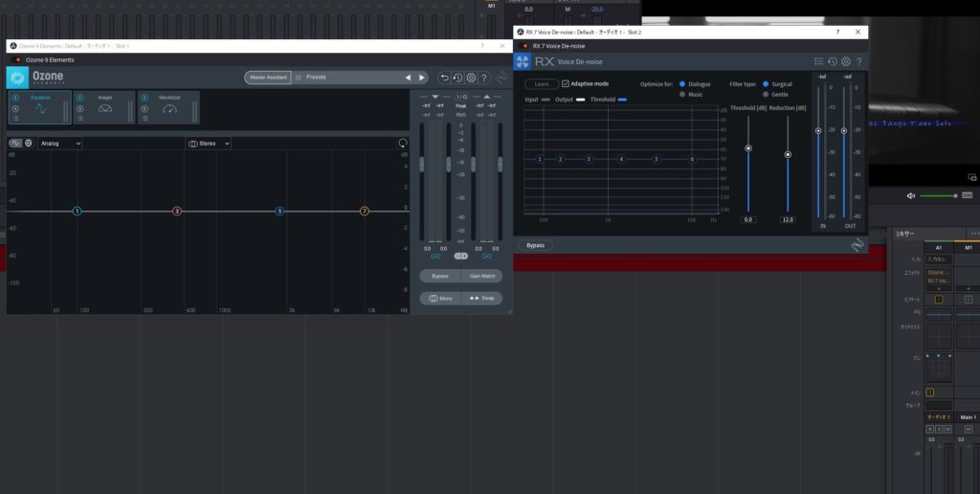This screenshot has width=980, height=494.
Task: Open RX help question mark icon
Action: pos(859,61)
